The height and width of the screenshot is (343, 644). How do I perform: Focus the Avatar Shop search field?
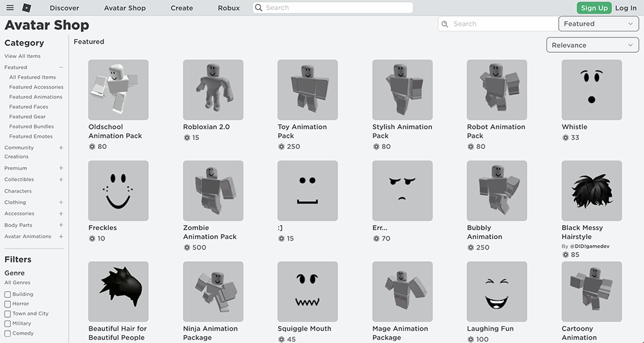498,24
